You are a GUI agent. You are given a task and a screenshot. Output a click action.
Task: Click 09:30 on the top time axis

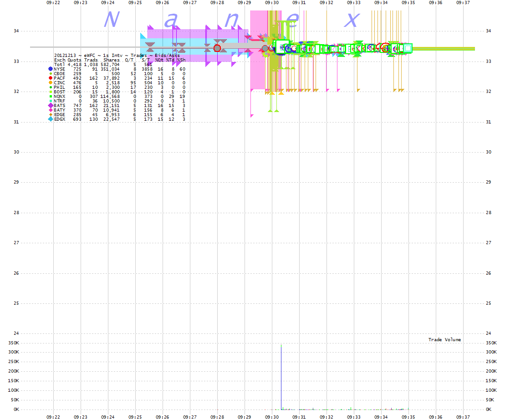click(x=272, y=3)
